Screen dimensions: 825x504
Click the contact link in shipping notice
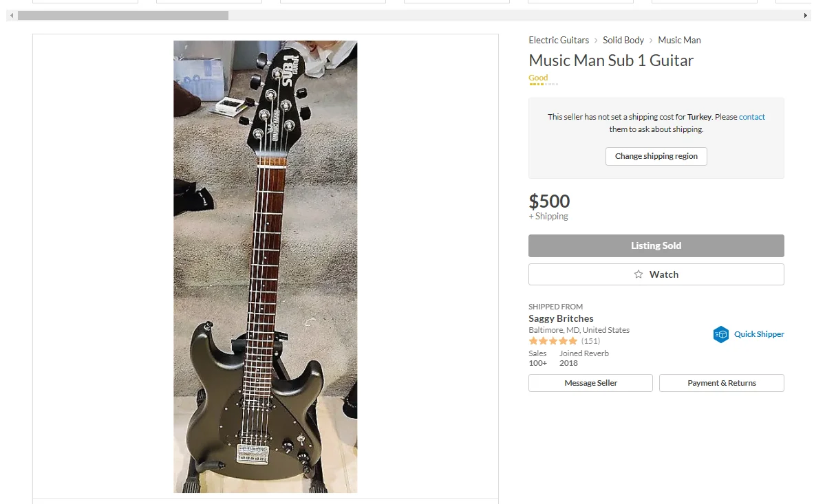pos(751,117)
